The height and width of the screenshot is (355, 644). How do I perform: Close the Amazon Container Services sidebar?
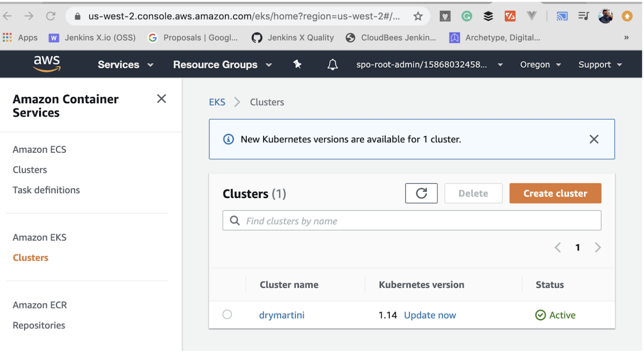(161, 98)
